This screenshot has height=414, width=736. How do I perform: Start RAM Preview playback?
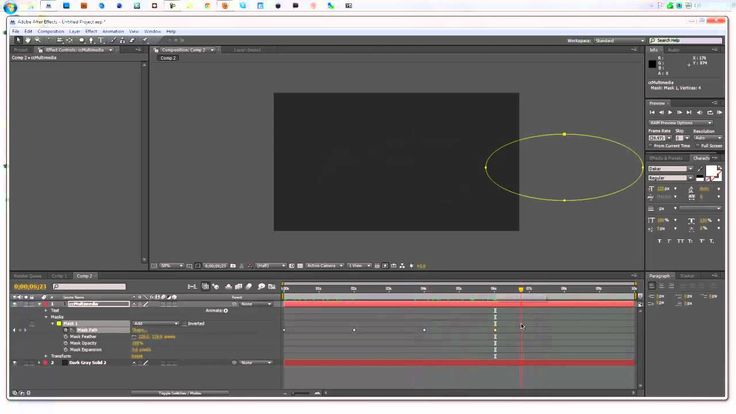[x=720, y=113]
